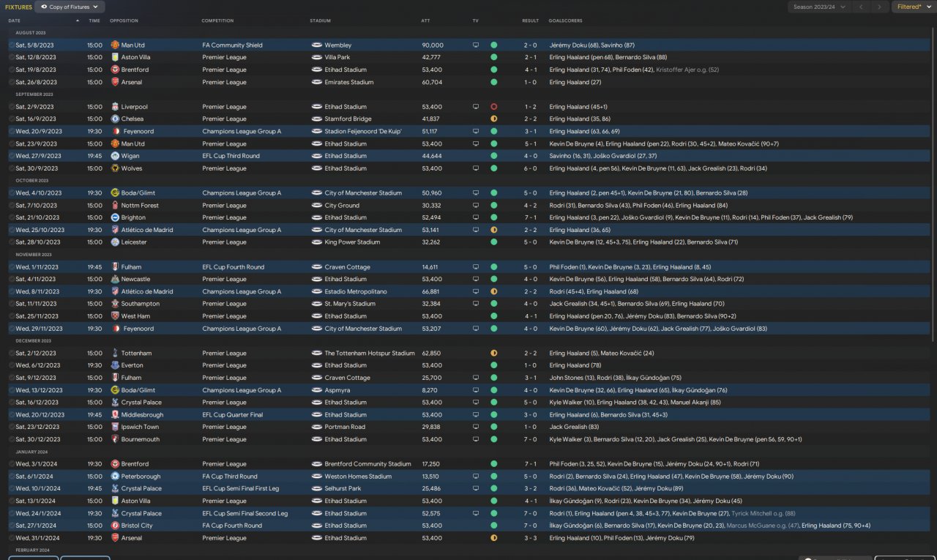The image size is (937, 560).
Task: Open the Wigan opposition link
Action: point(131,156)
